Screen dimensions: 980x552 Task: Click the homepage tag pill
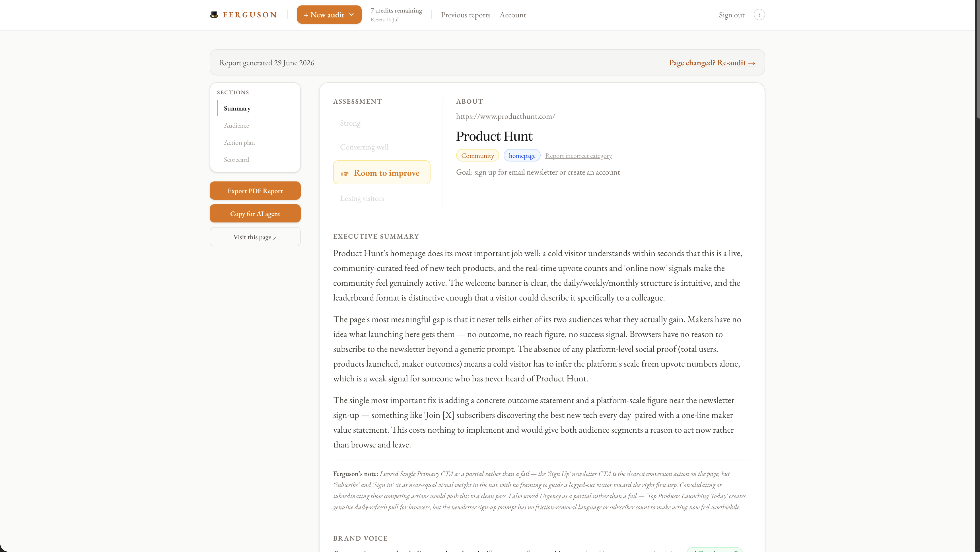point(522,155)
